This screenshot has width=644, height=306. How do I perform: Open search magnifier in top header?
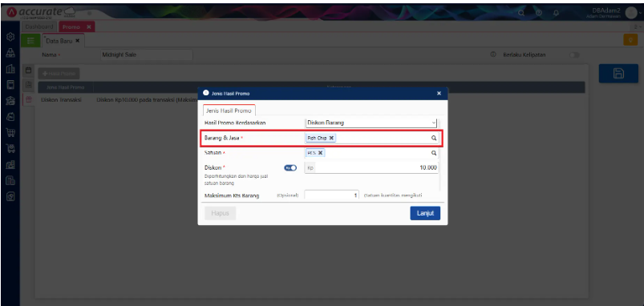(521, 13)
